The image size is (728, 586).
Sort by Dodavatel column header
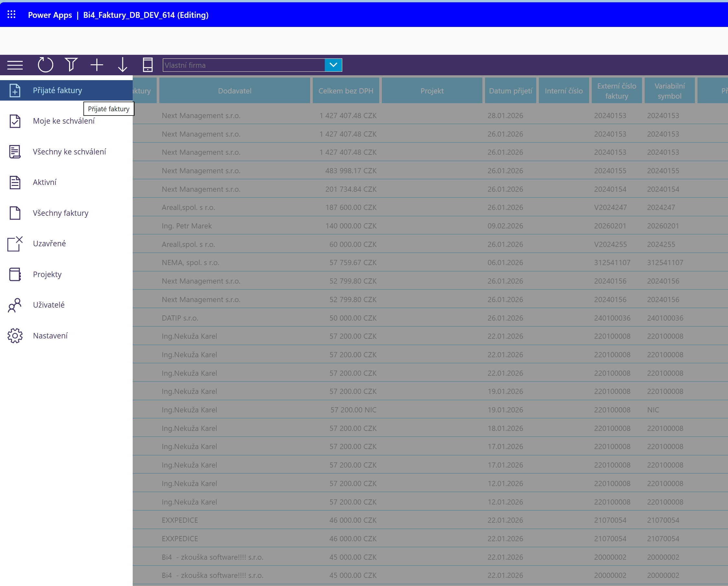pos(234,91)
